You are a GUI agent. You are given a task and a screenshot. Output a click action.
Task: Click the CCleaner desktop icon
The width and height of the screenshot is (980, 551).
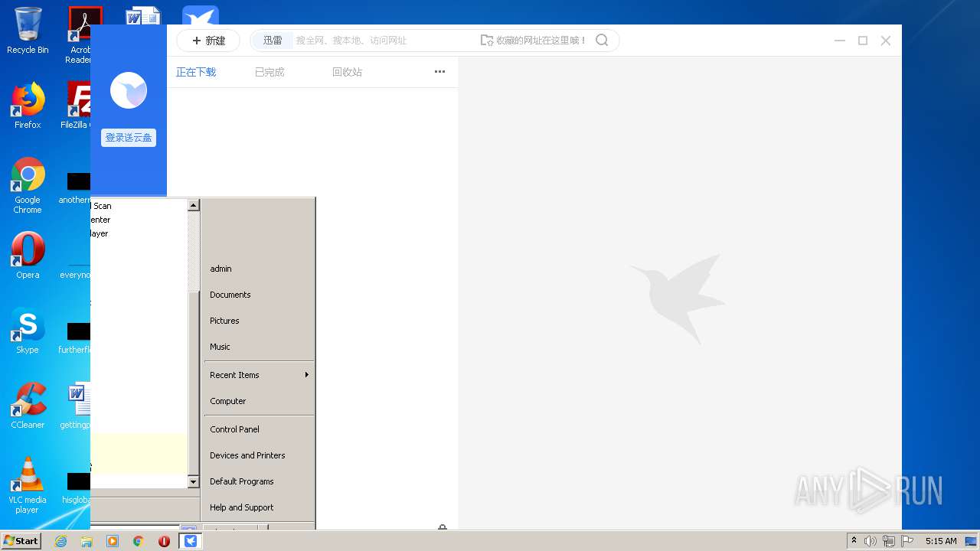tap(28, 406)
